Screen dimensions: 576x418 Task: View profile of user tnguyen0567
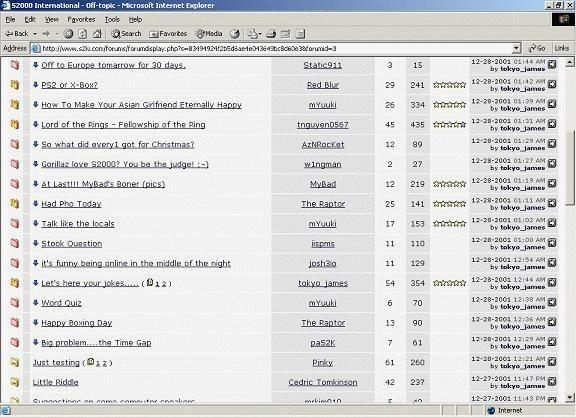pos(323,125)
